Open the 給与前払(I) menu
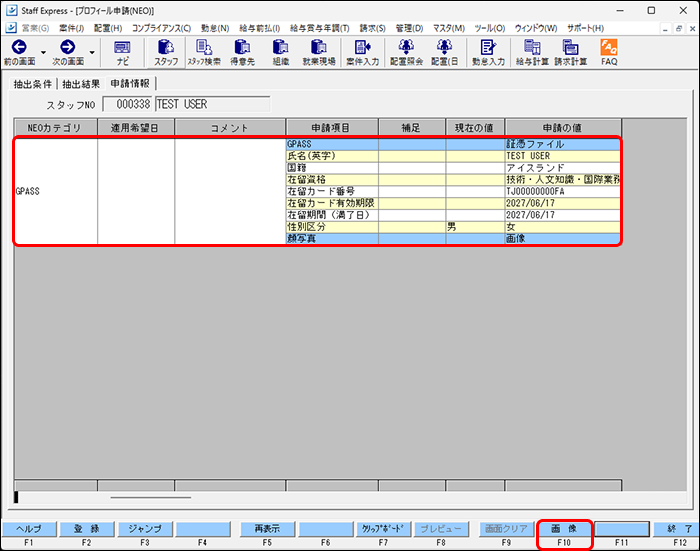700x551 pixels. [x=259, y=28]
